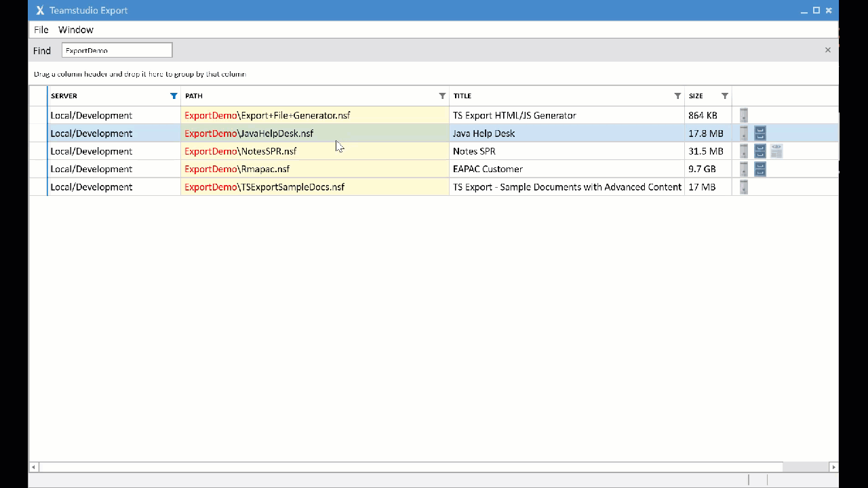Viewport: 868px width, 488px height.
Task: Click the database icon for Export+File+Generator.nsf
Action: [744, 115]
